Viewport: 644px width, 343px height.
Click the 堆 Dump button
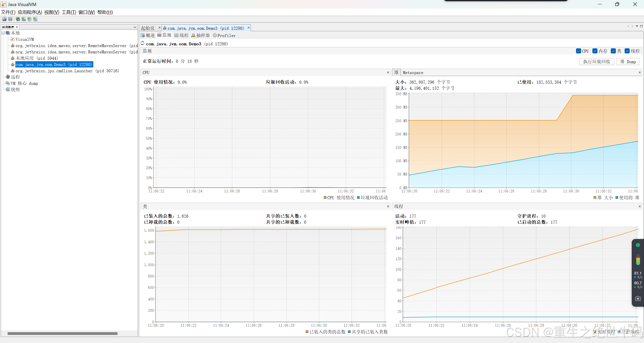628,62
